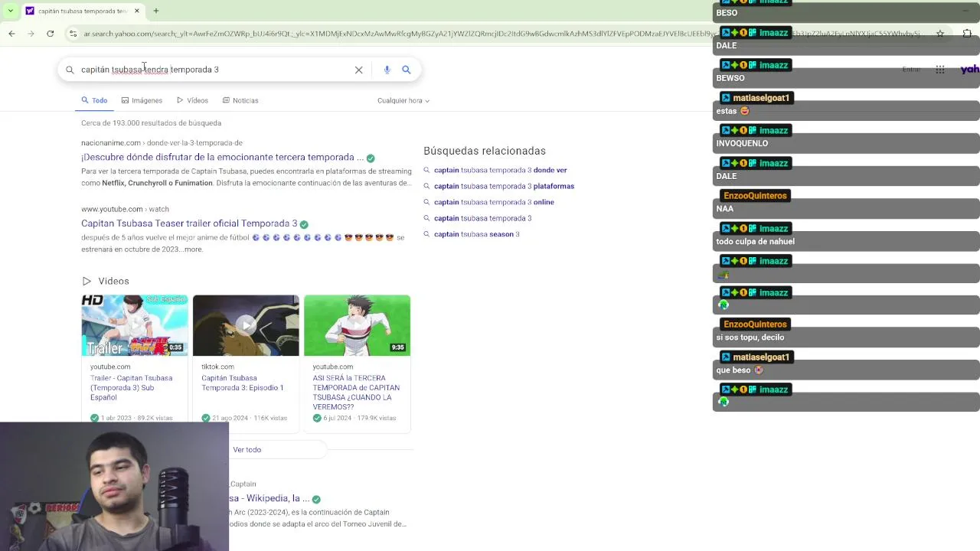Viewport: 980px width, 551px height.
Task: Switch to the Vídeos tab
Action: click(192, 100)
